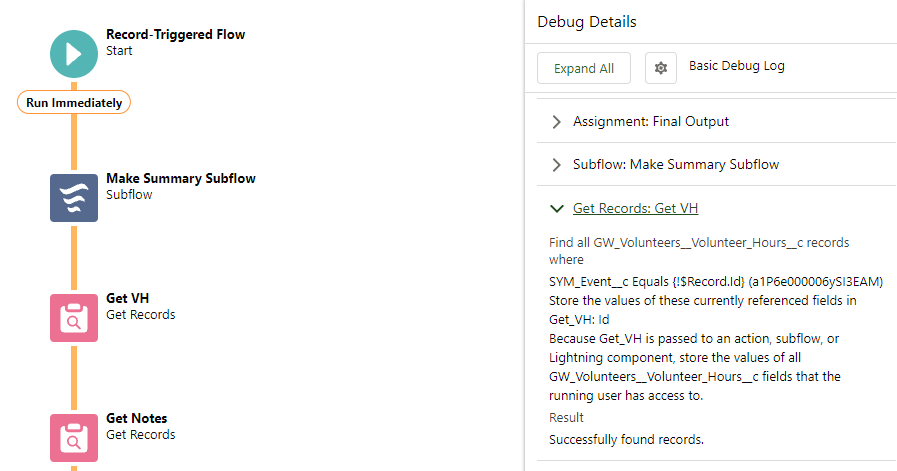Click the Record-Triggered Flow title text
Viewport: 897px width, 471px height.
[176, 34]
